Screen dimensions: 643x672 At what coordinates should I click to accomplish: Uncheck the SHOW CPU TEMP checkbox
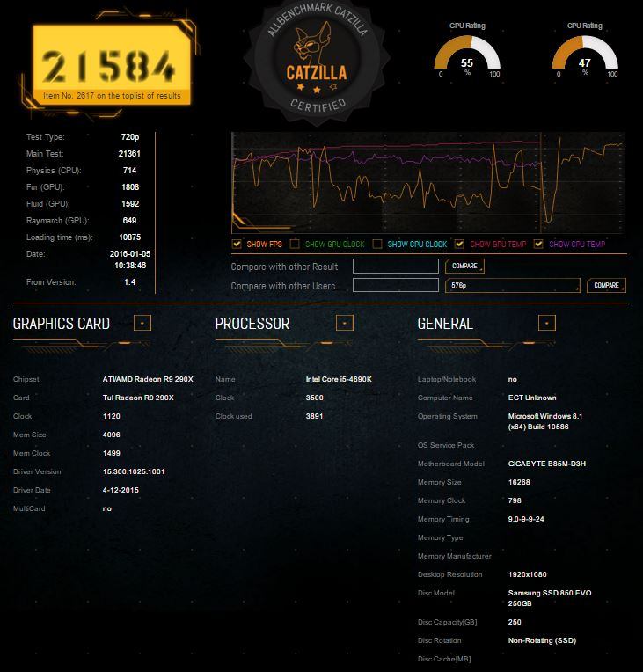click(538, 244)
